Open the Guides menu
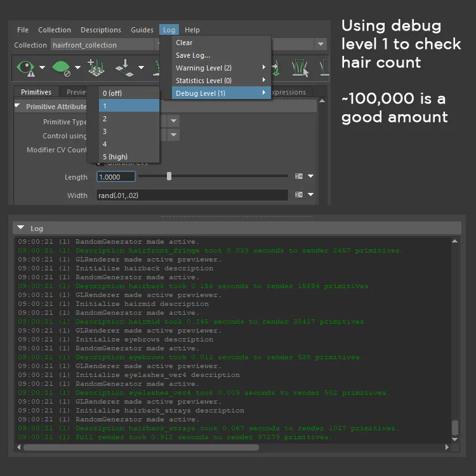The image size is (476, 476). click(142, 30)
